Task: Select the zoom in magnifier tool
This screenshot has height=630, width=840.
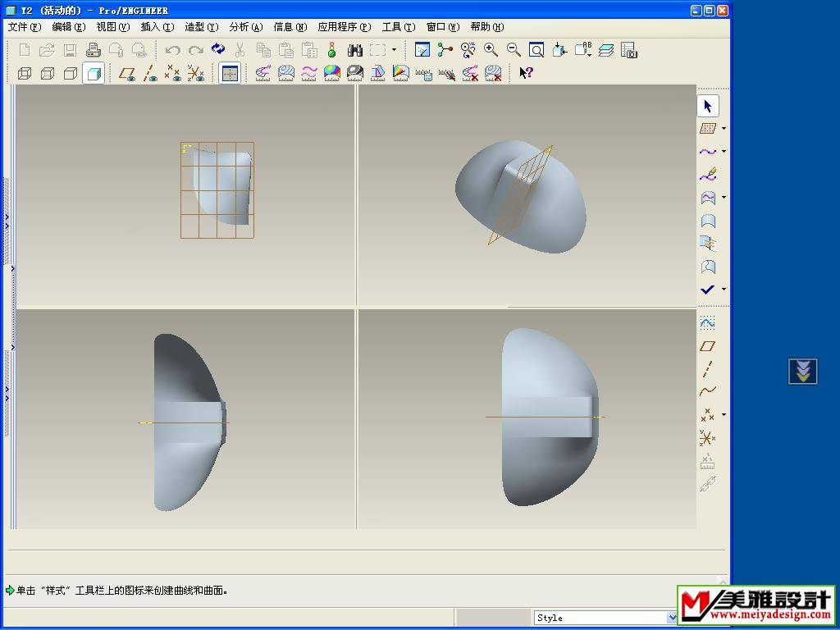Action: 491,50
